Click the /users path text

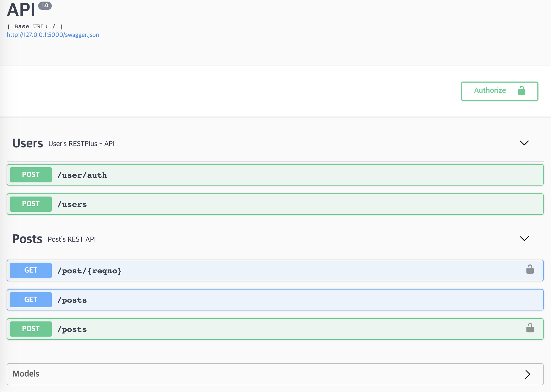pos(72,204)
